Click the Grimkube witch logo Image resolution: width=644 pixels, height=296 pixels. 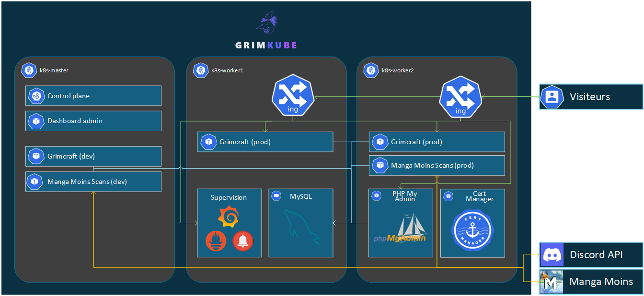266,24
